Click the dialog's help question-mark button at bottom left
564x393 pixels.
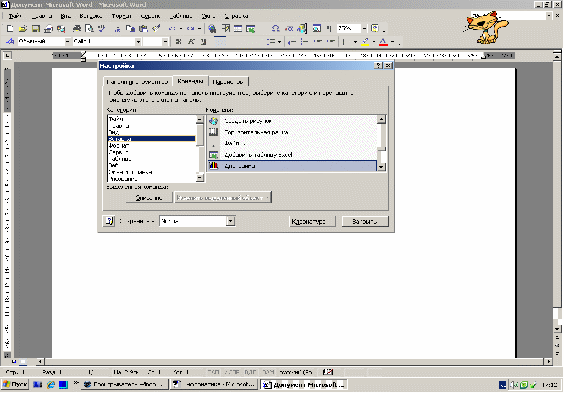109,221
